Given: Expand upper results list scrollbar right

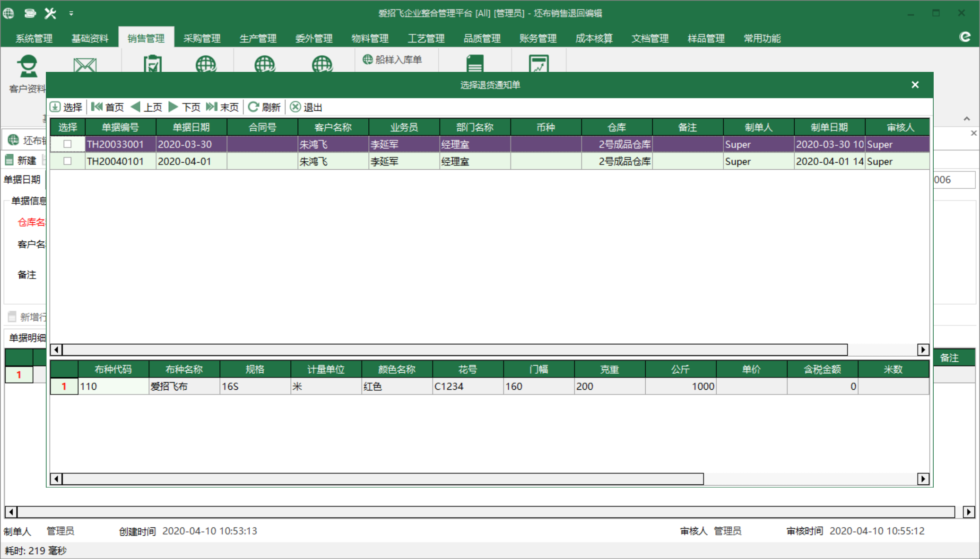Looking at the screenshot, I should (x=923, y=349).
